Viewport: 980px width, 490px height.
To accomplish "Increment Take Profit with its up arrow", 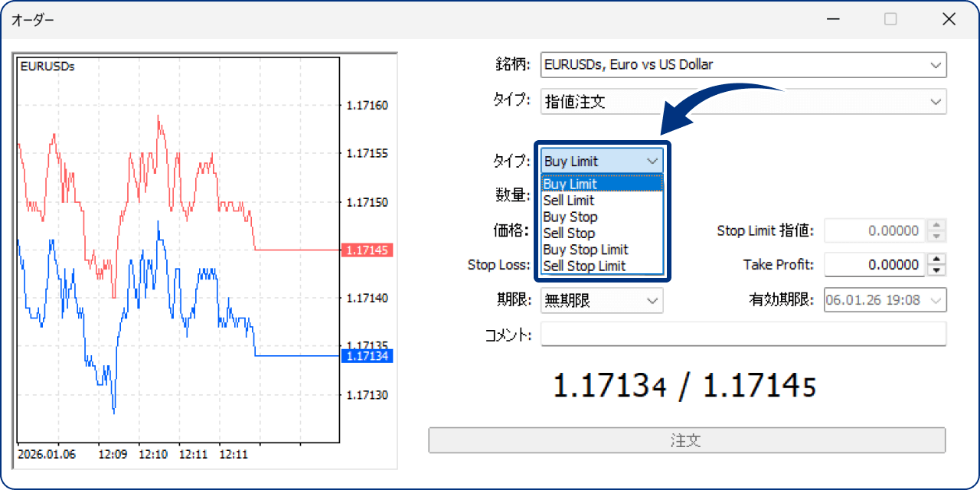I will point(936,260).
